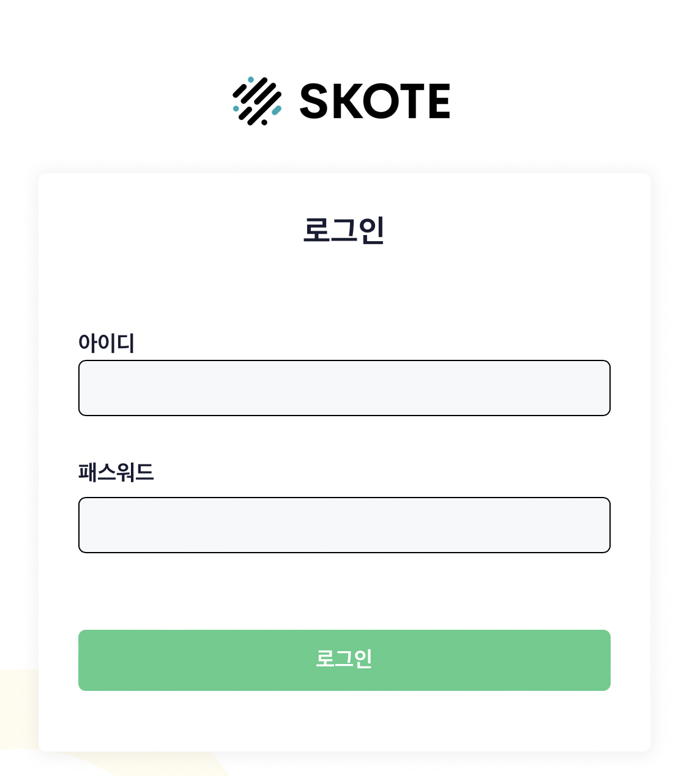The image size is (700, 776).
Task: Place cursor in the ID field
Action: (344, 388)
